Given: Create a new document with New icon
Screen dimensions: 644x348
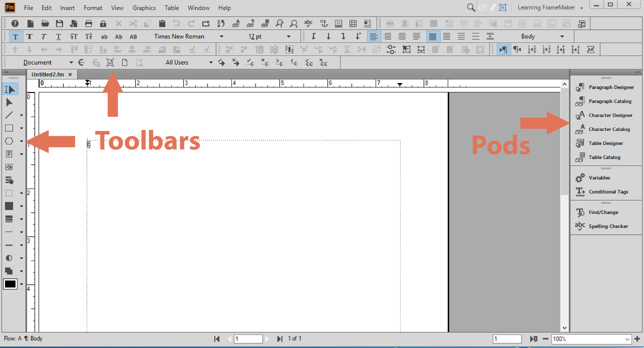Looking at the screenshot, I should [31, 23].
